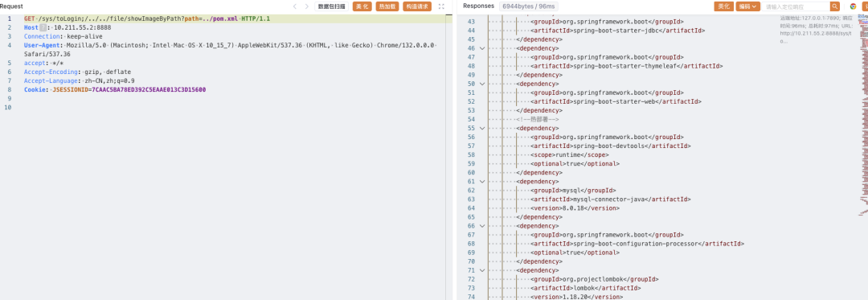Click the 热加载 button

(x=387, y=6)
